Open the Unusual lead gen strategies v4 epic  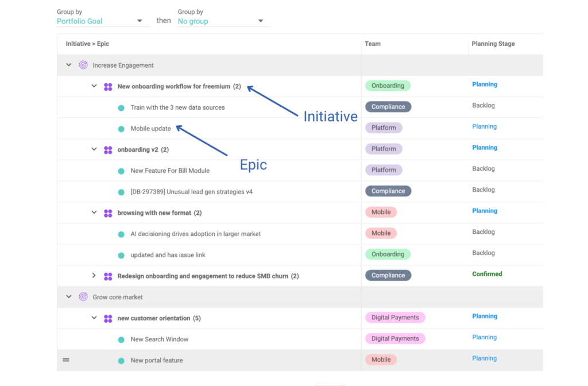191,192
